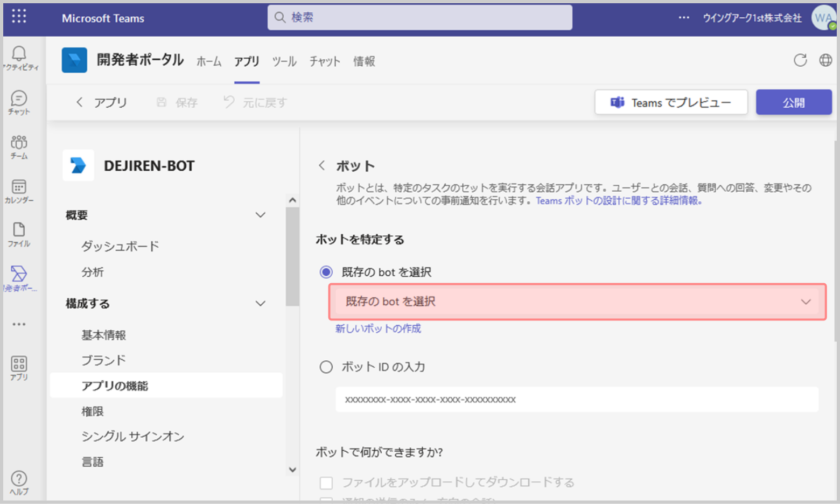840x504 pixels.
Task: Click the Developer Portal logo icon
Action: (x=74, y=60)
